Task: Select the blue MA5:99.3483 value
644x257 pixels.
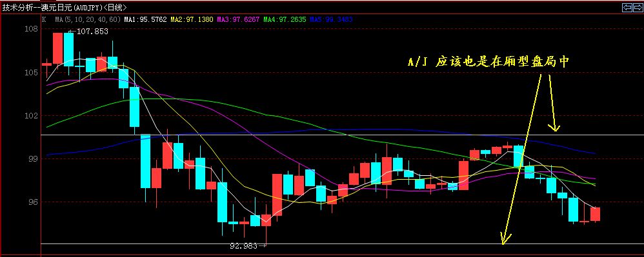Action: pos(331,19)
